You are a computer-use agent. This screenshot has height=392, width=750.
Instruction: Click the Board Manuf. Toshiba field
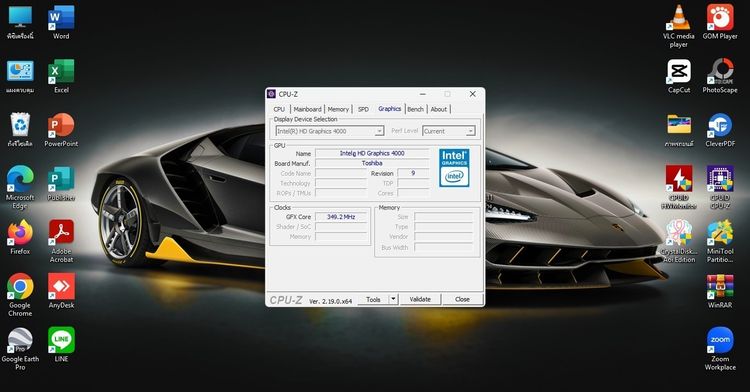click(x=372, y=163)
